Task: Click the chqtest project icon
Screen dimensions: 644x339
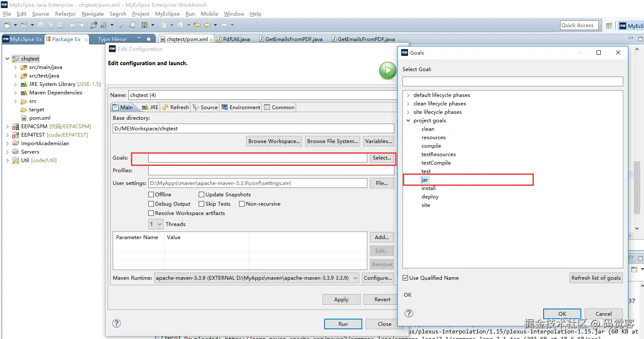Action: pos(16,59)
